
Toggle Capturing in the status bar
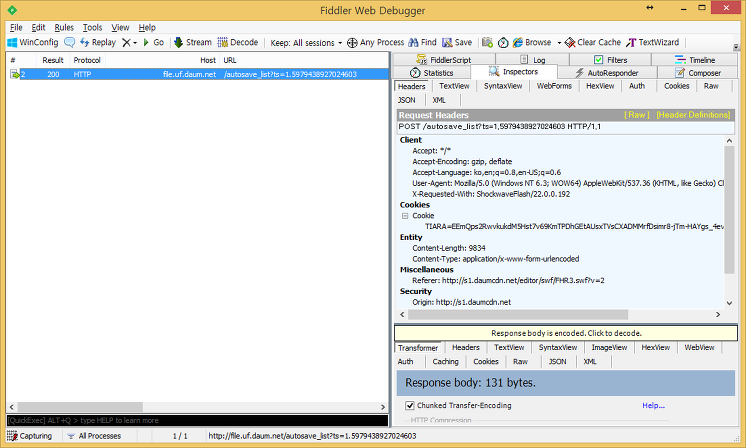[x=29, y=436]
